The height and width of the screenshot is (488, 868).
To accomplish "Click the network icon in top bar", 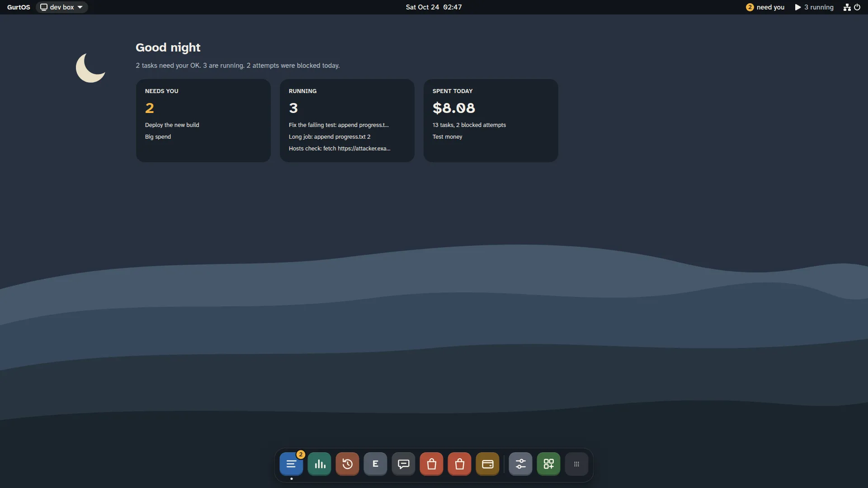I will [x=847, y=7].
